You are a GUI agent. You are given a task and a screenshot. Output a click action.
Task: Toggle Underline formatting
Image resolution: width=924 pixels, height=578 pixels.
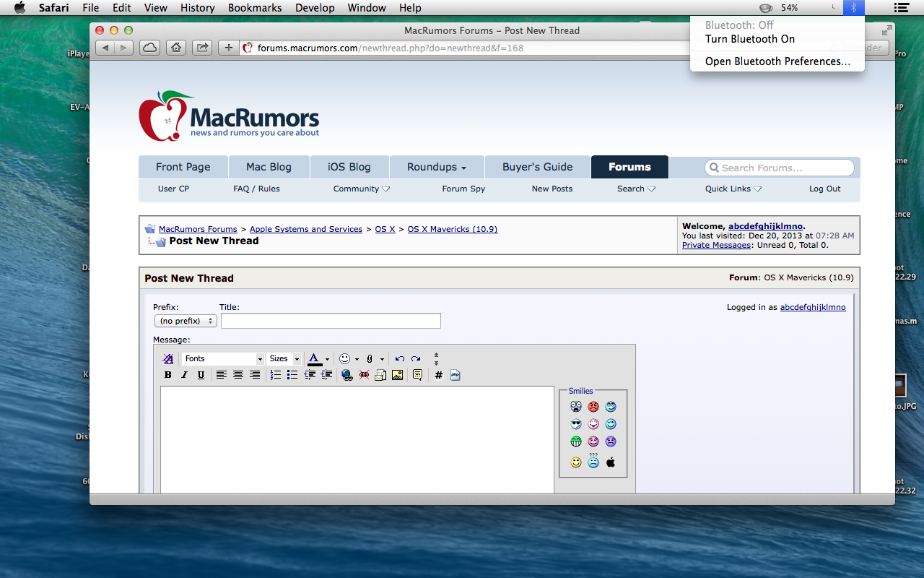(201, 375)
